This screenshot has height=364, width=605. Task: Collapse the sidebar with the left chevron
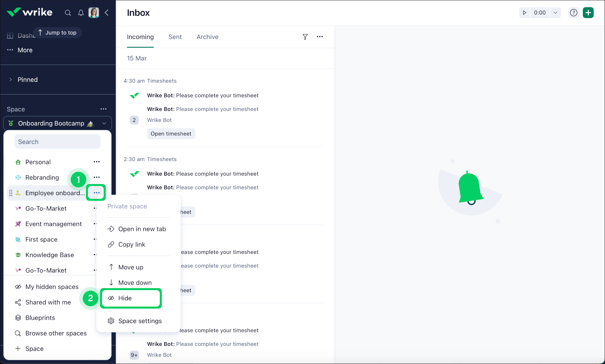pos(107,13)
